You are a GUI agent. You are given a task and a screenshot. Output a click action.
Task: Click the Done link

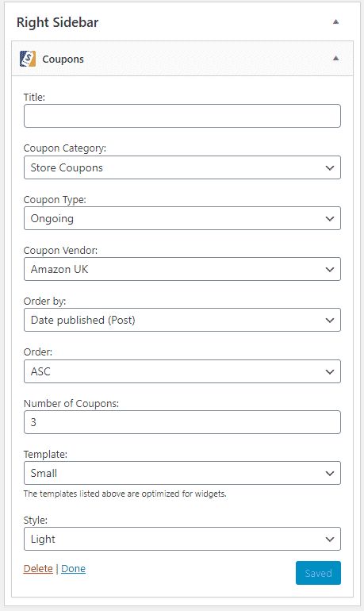click(73, 568)
